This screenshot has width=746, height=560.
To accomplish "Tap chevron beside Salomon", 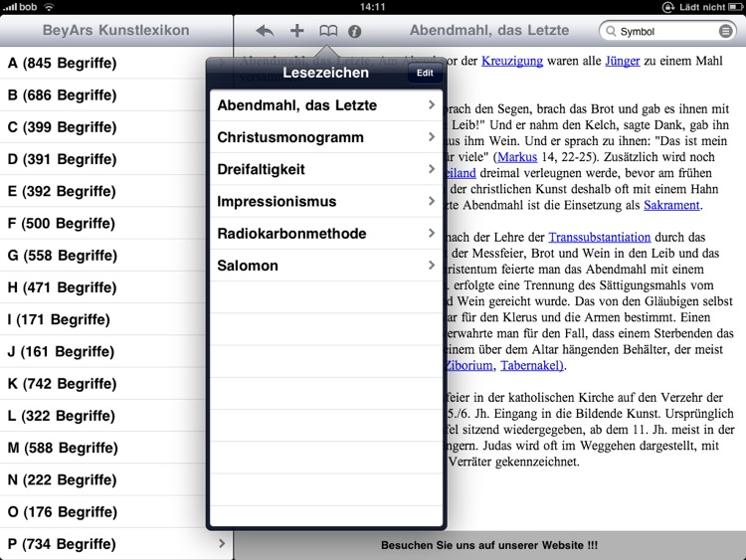I will tap(432, 265).
